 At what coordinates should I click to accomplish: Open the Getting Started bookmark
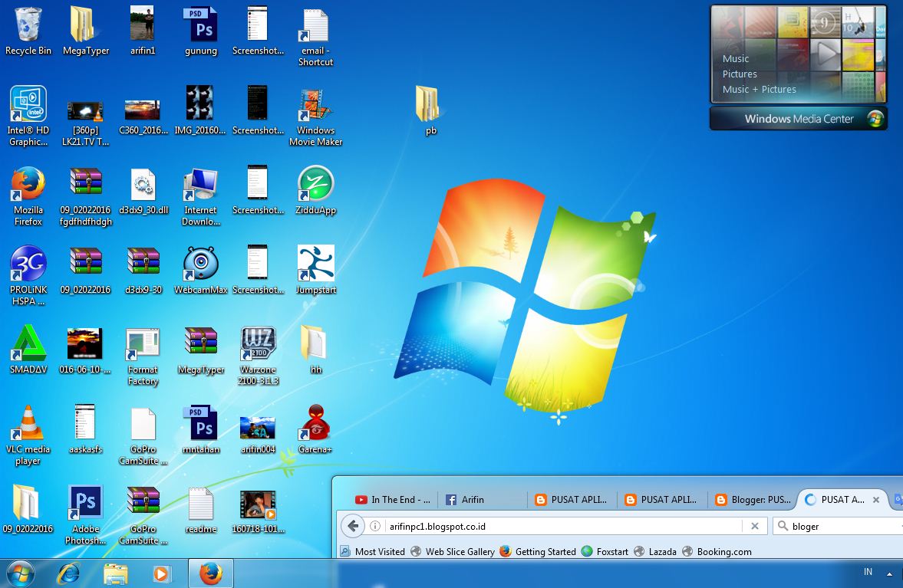538,552
